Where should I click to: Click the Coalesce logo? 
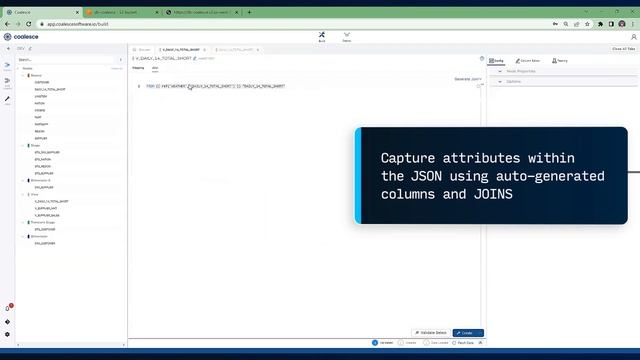tap(21, 37)
